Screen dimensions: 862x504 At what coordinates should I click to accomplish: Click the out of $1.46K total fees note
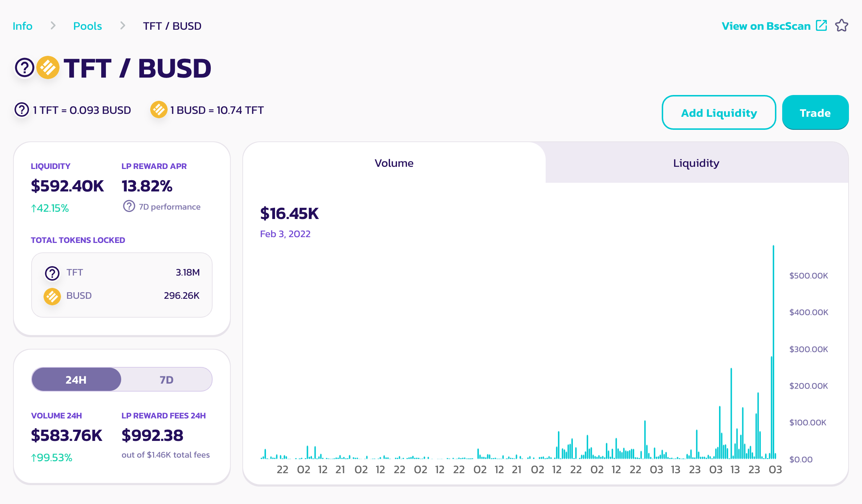(165, 455)
